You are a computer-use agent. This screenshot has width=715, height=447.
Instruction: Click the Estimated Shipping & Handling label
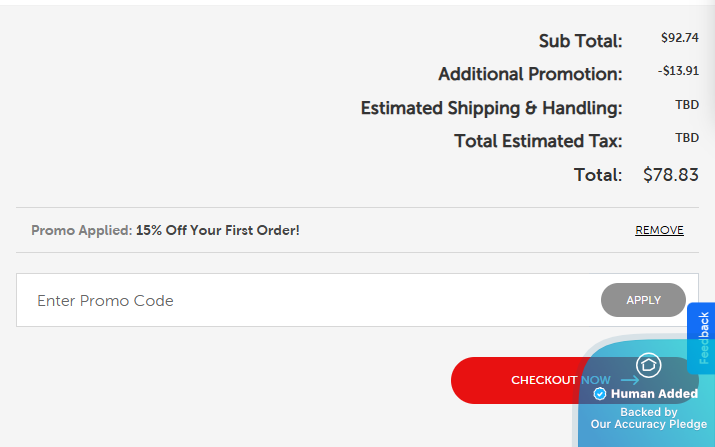(x=491, y=108)
